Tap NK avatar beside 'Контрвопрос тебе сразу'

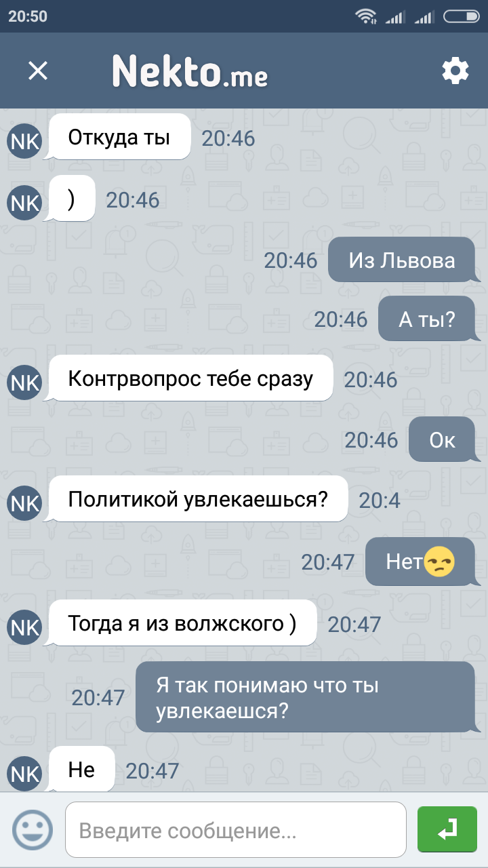pyautogui.click(x=24, y=382)
